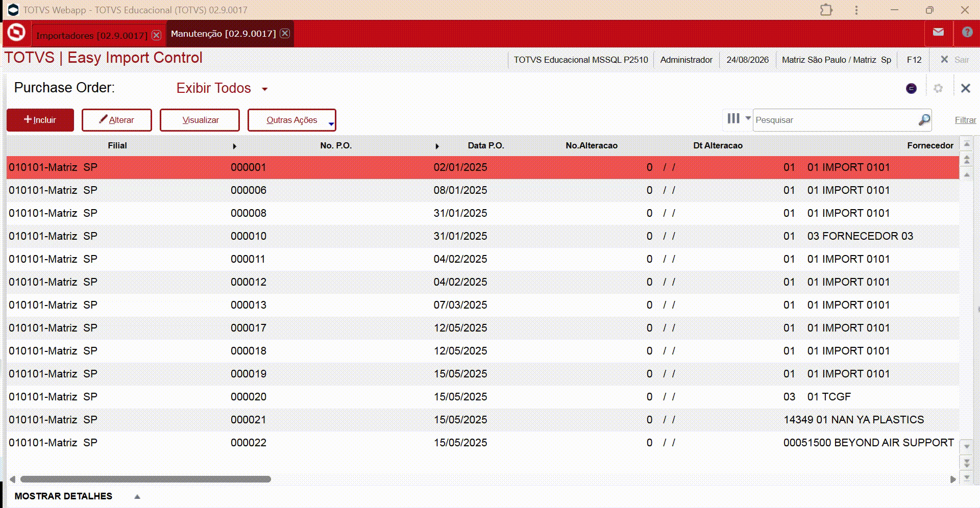Click arrow beside No. P.O. column header
Screen dimensions: 980x508
coord(437,146)
